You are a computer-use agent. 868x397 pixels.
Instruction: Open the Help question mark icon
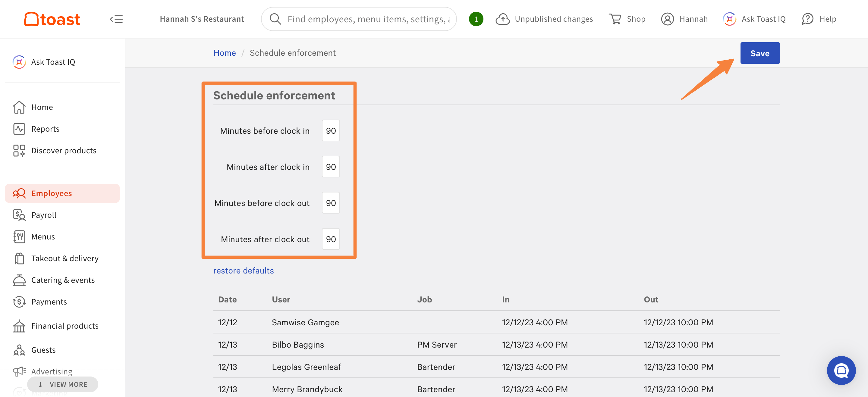click(x=807, y=19)
